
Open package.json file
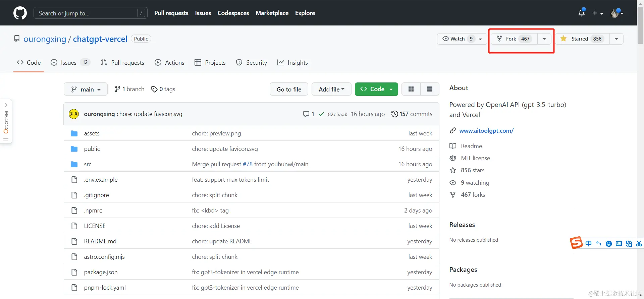tap(101, 272)
